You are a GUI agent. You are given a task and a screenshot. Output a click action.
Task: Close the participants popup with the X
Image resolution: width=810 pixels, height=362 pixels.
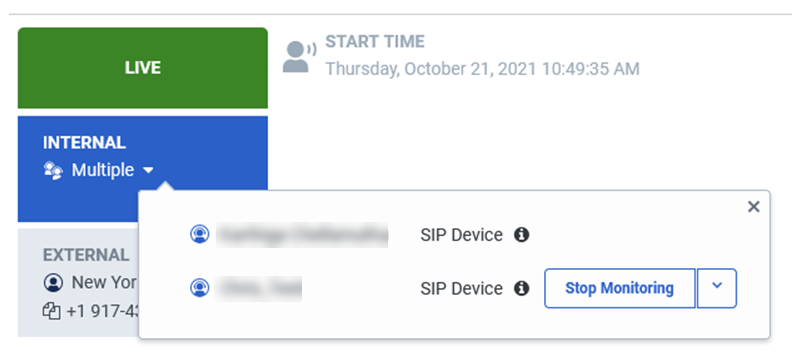[x=754, y=207]
